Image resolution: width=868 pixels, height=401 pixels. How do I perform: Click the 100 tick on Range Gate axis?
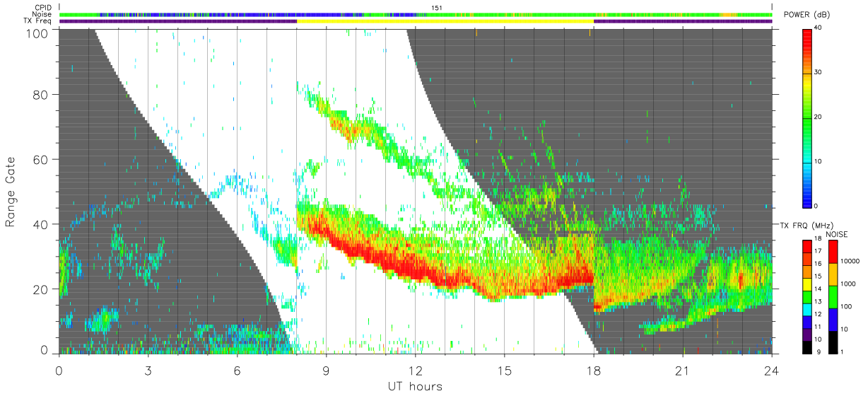point(37,33)
